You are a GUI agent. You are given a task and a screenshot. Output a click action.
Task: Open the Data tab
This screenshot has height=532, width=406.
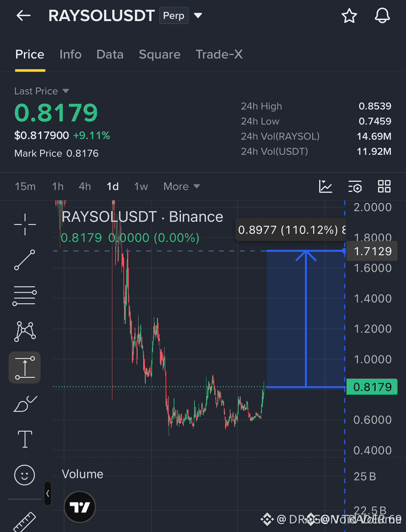pos(110,54)
